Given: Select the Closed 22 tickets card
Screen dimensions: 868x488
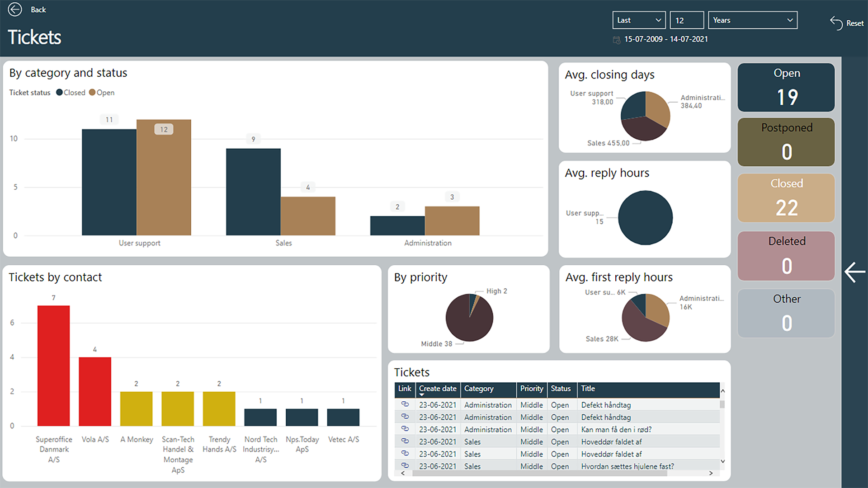Looking at the screenshot, I should point(786,198).
